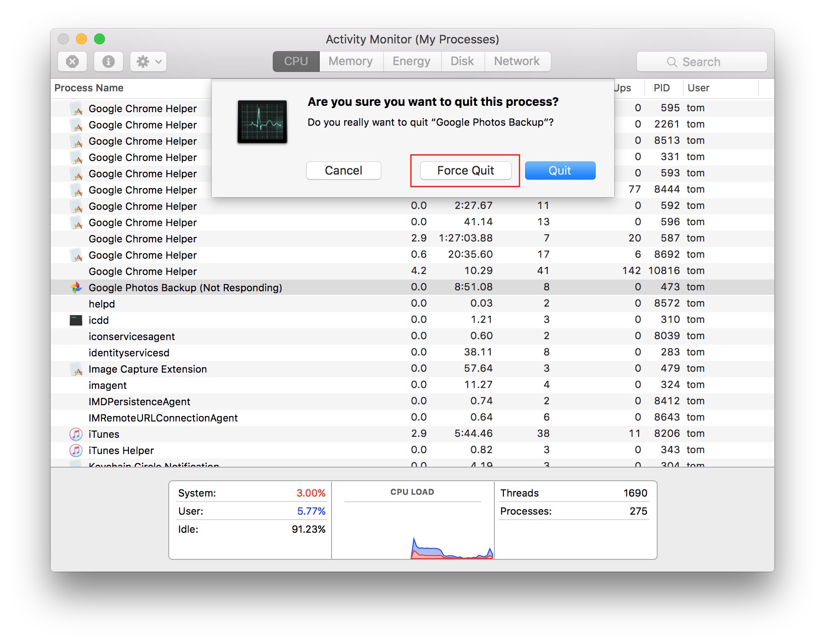Open the gear dropdown chevron menu

(x=157, y=62)
